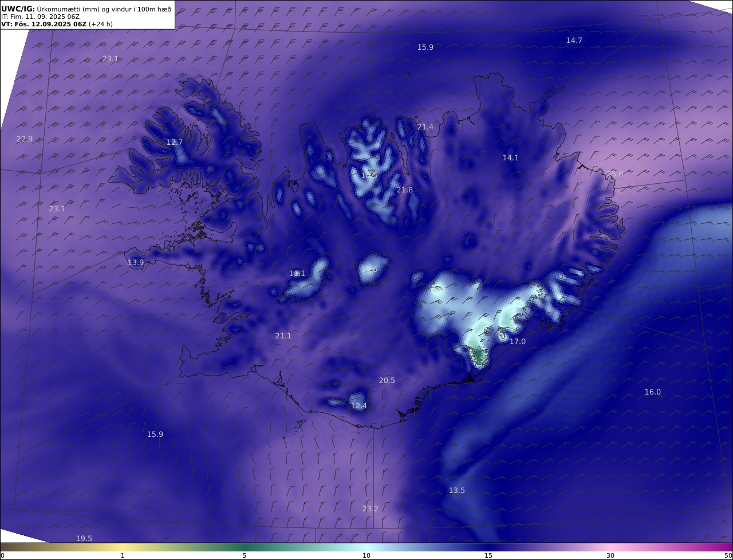This screenshot has height=560, width=733.
Task: Click the 20.5 value on the map
Action: (387, 381)
